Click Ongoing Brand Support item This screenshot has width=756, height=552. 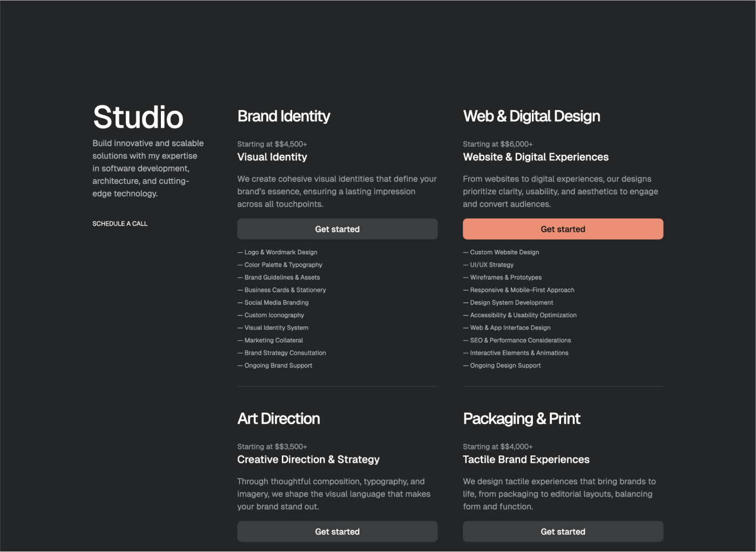click(275, 365)
